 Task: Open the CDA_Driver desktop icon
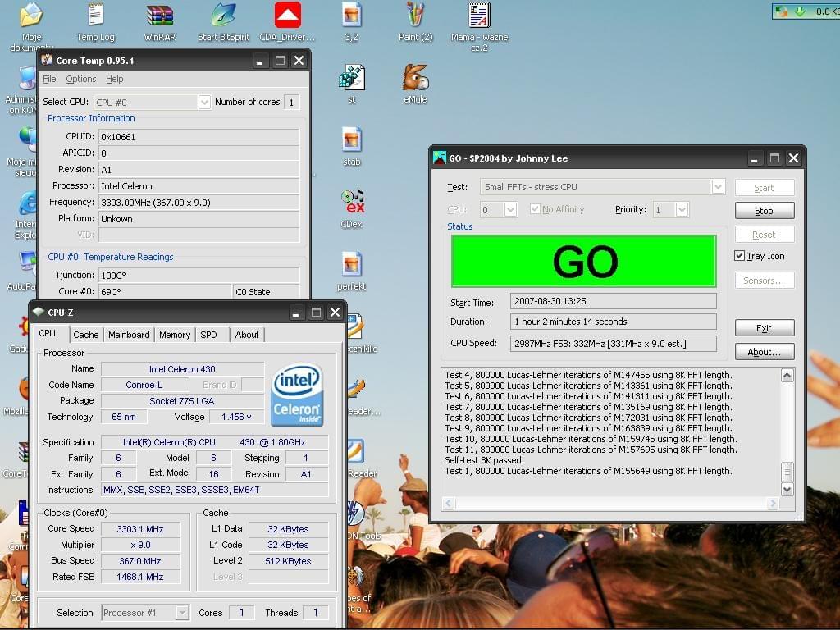click(x=287, y=16)
